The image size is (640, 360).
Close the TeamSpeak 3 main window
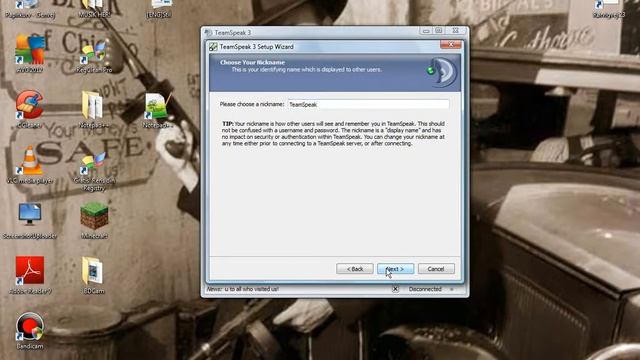456,31
